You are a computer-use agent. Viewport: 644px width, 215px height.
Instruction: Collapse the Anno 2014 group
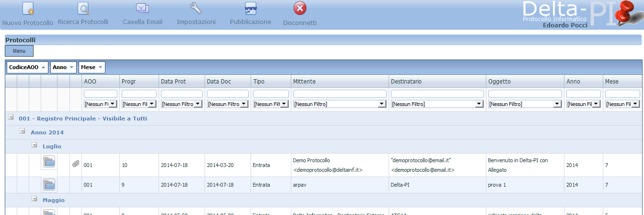(23, 131)
